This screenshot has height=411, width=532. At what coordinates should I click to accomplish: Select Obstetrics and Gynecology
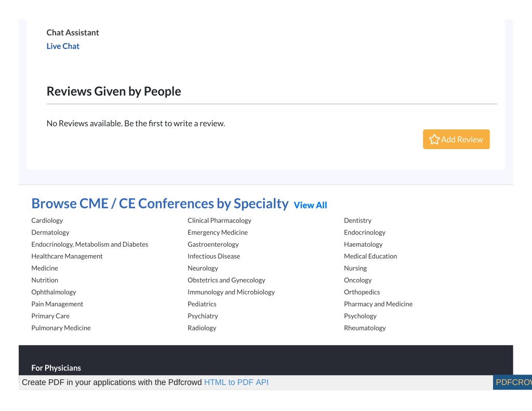pos(227,280)
